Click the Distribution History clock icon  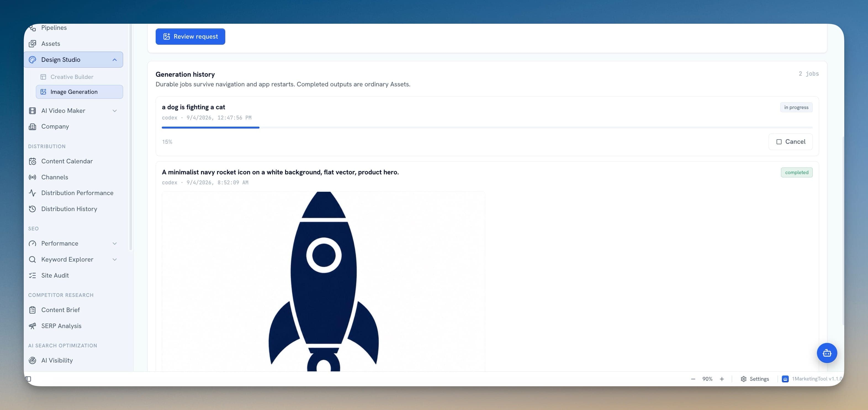[x=32, y=209]
